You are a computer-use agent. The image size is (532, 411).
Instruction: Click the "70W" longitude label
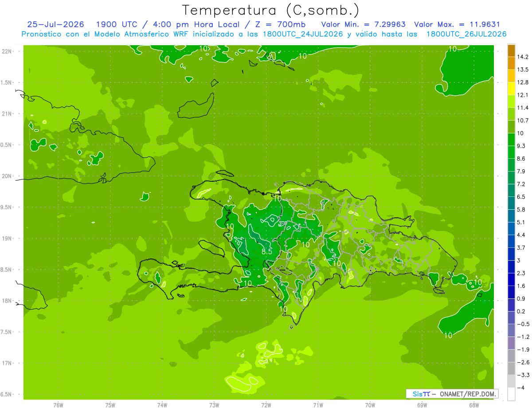coord(370,405)
